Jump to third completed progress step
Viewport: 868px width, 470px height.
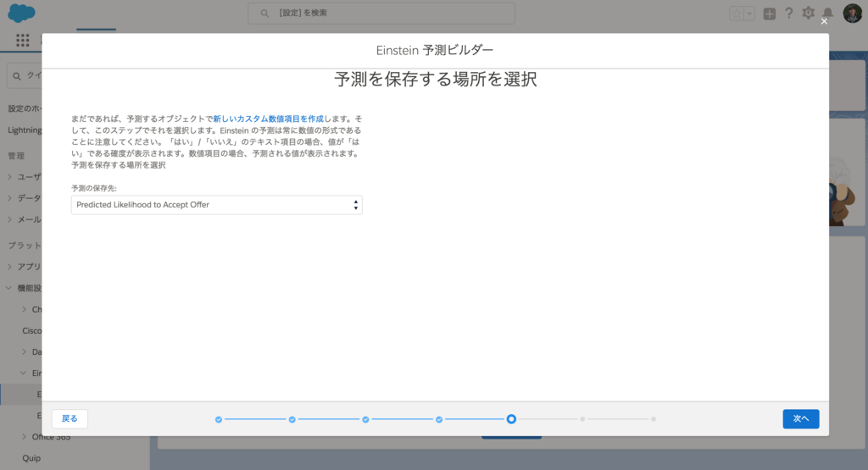365,420
